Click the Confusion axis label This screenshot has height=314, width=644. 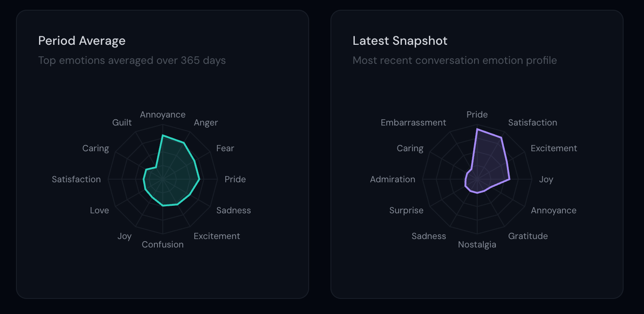[163, 244]
